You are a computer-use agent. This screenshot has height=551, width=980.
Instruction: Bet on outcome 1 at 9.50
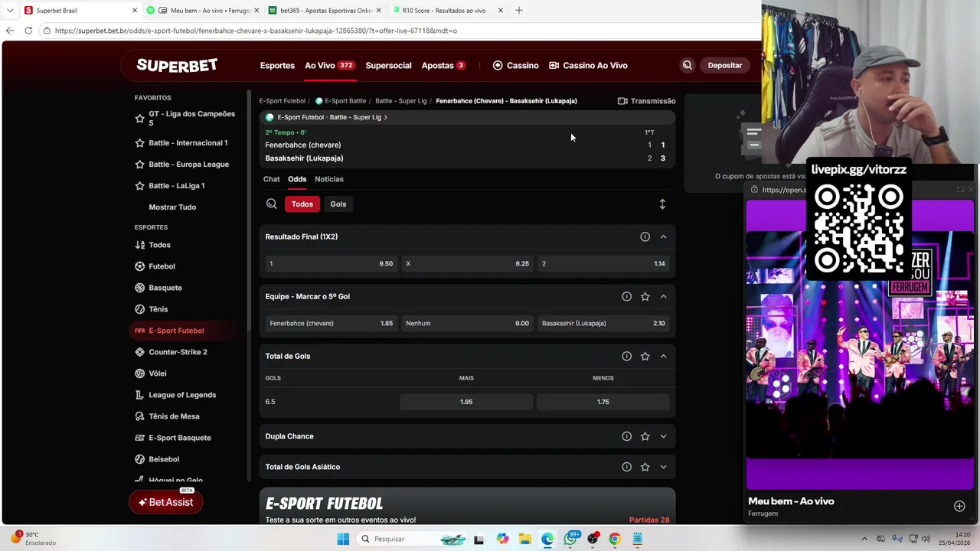(331, 263)
